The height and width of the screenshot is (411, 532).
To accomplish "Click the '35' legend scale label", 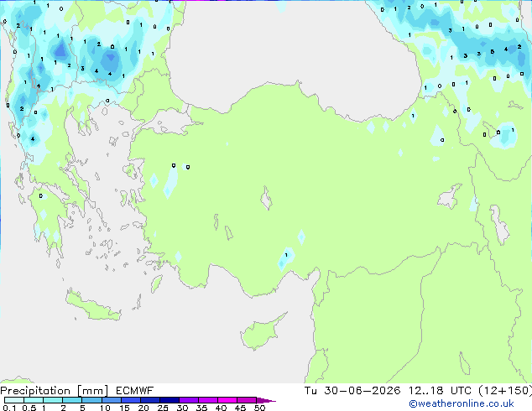I will coord(201,408).
